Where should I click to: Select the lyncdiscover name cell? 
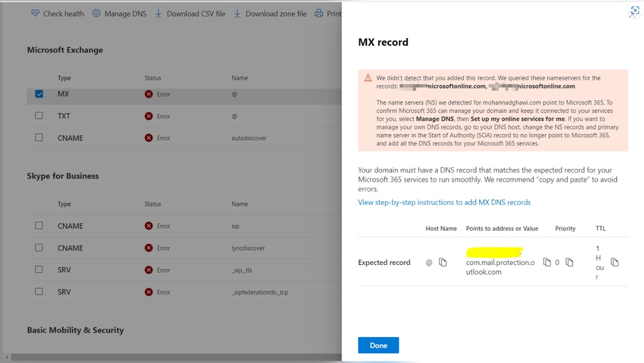tap(248, 248)
